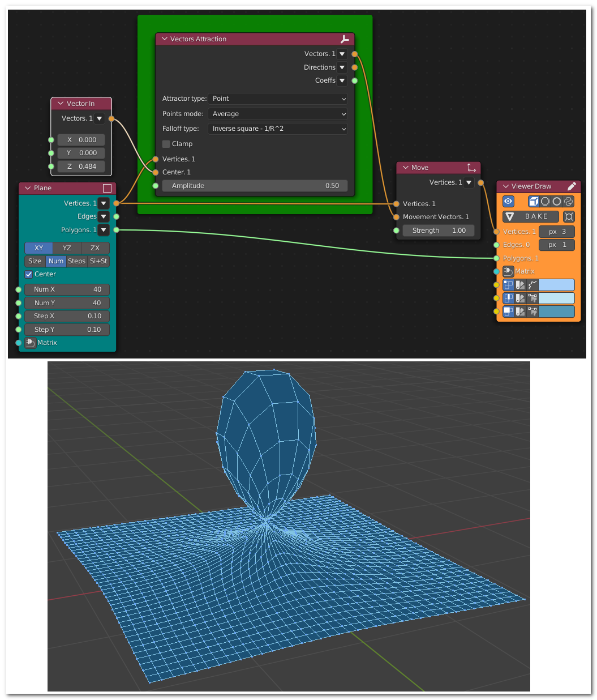The height and width of the screenshot is (700, 597).
Task: Click the Z value field showing 0.484
Action: coord(81,167)
